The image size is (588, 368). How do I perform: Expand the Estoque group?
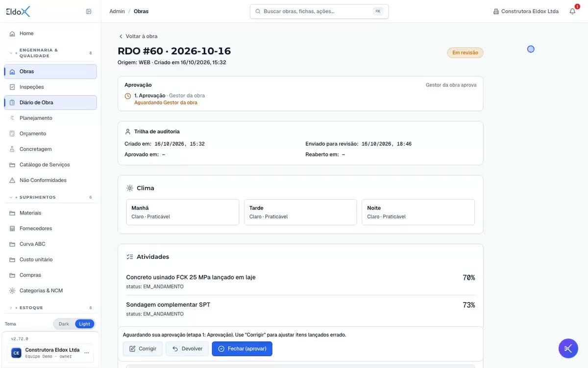click(x=50, y=308)
